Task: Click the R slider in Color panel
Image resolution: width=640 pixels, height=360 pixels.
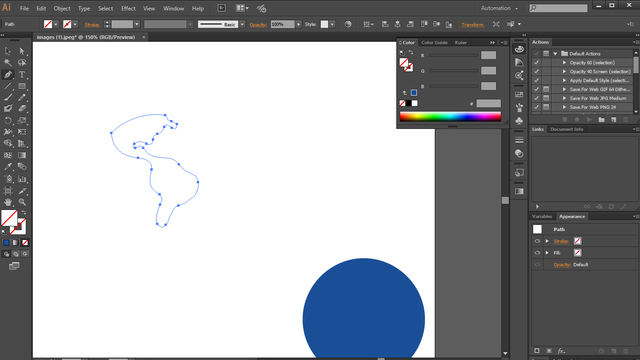Action: [x=453, y=55]
